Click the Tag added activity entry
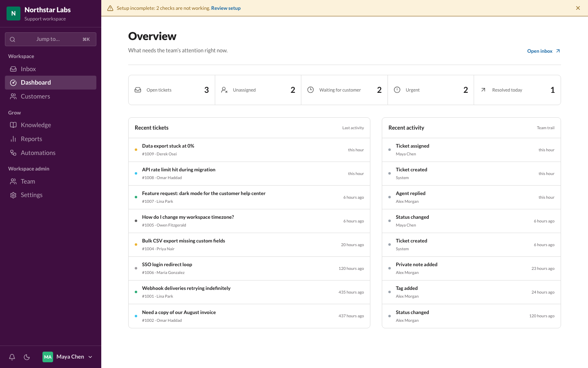 tap(471, 292)
